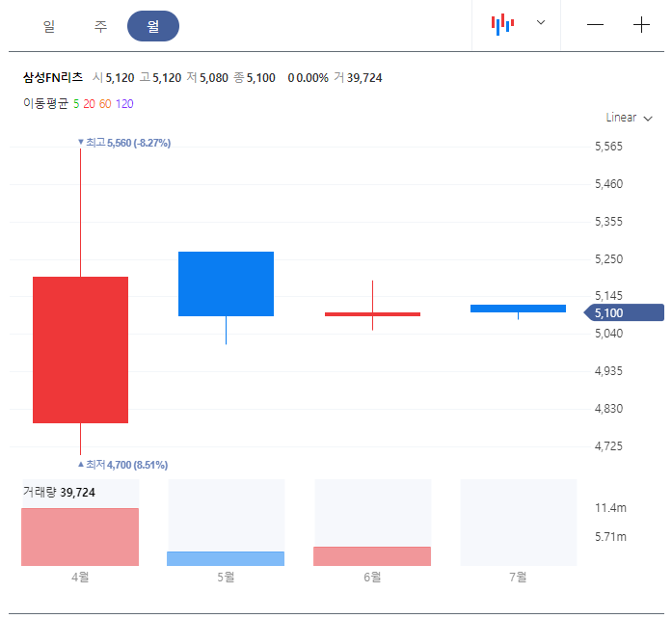The height and width of the screenshot is (619, 672).
Task: Click the April volume bar
Action: [80, 537]
